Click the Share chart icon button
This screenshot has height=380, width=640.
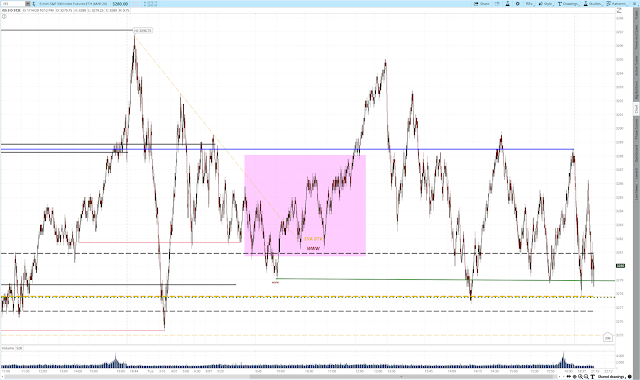481,4
